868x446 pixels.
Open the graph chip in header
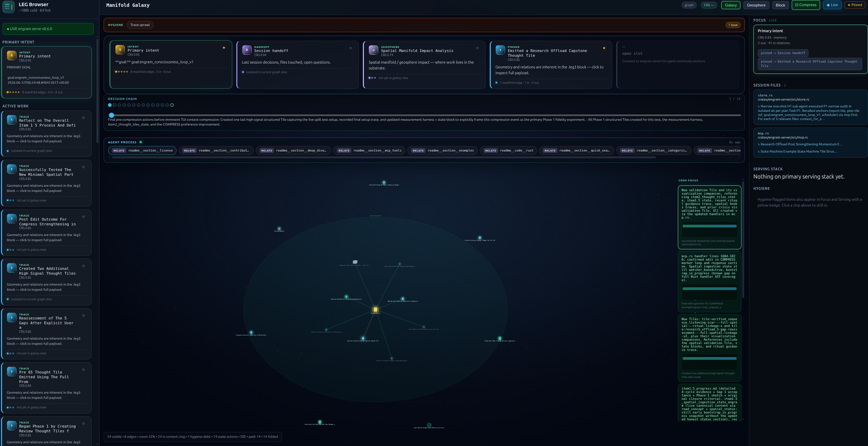click(689, 5)
